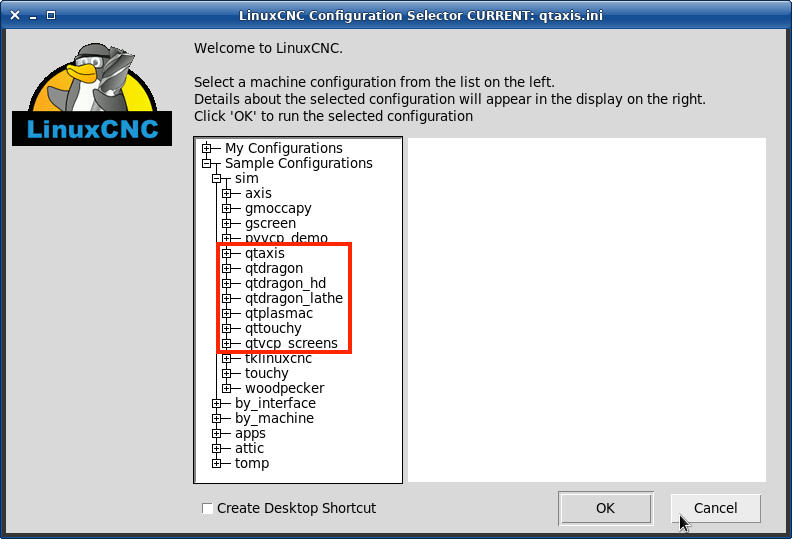This screenshot has width=792, height=539.
Task: Expand the qtdragon_hd node
Action: [x=227, y=283]
